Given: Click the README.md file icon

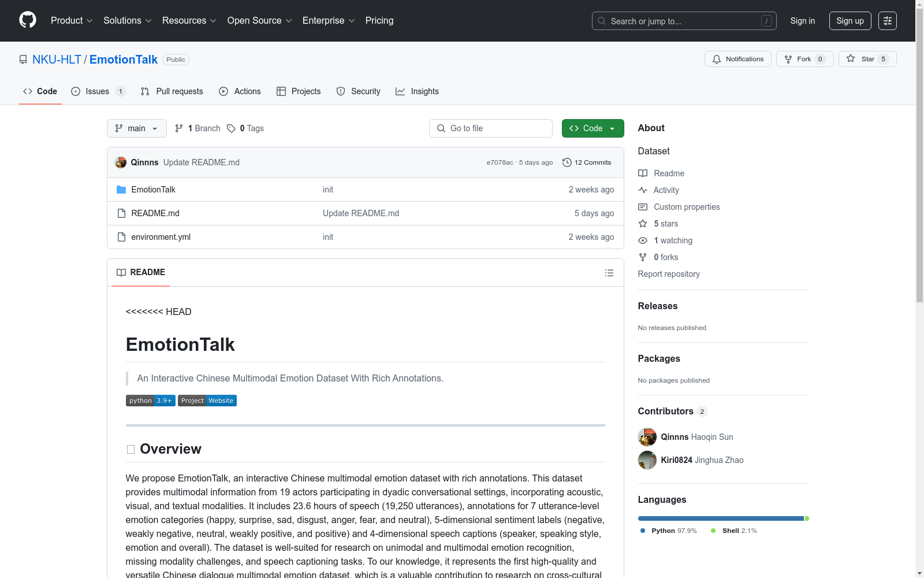Looking at the screenshot, I should click(x=121, y=213).
